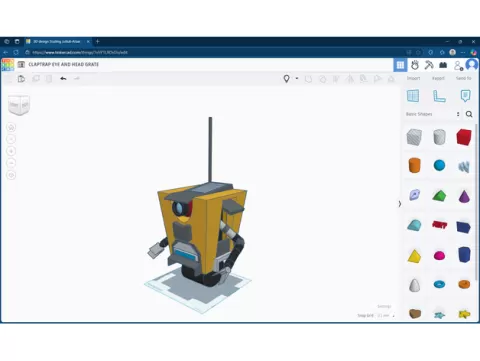Click the view cube in the viewport

click(x=19, y=105)
